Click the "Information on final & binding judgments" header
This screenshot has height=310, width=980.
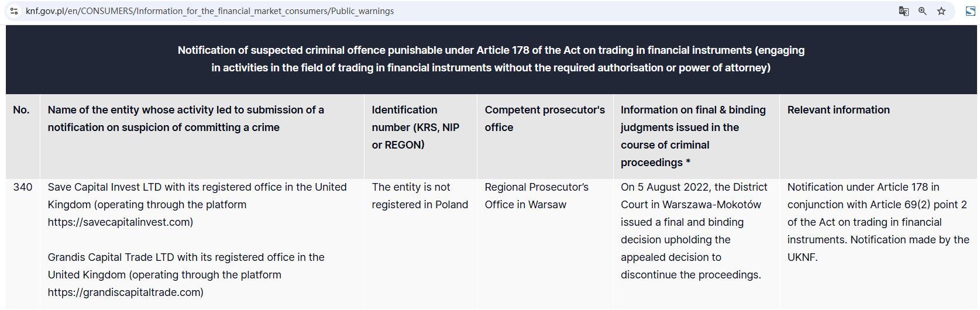(693, 136)
